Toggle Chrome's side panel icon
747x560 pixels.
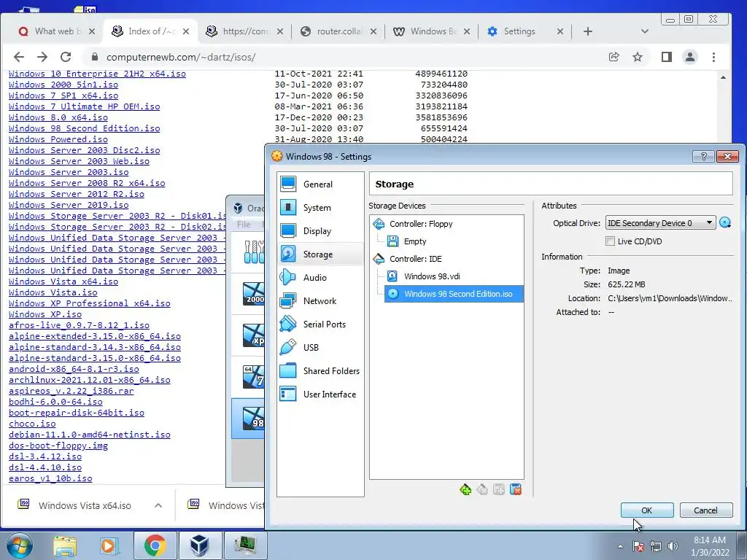[667, 57]
